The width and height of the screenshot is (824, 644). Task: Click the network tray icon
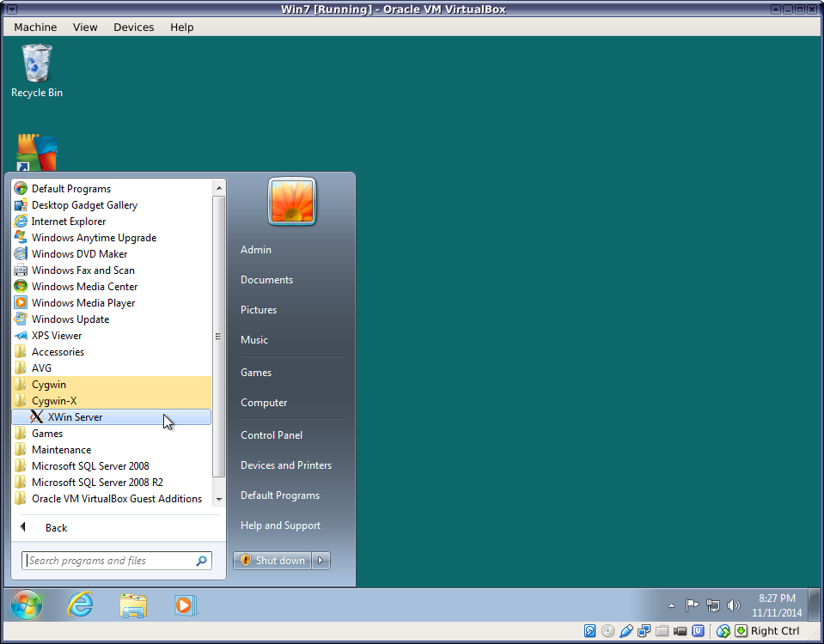pyautogui.click(x=713, y=605)
